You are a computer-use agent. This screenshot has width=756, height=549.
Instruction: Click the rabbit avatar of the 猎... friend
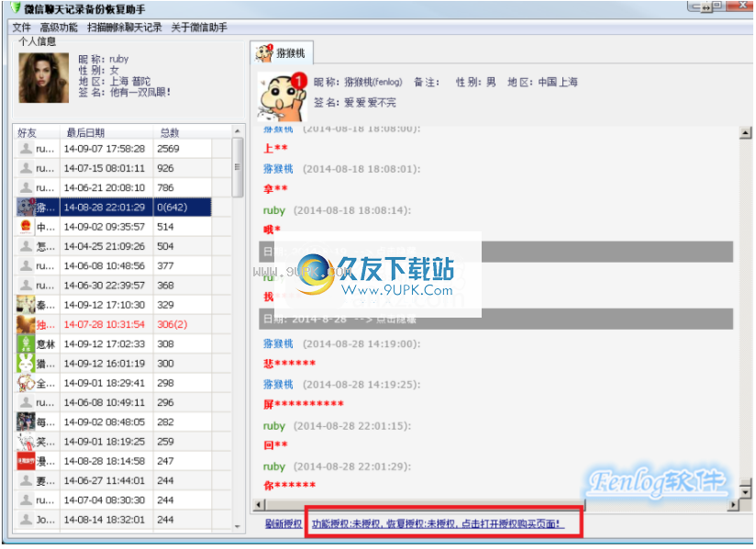pos(26,364)
